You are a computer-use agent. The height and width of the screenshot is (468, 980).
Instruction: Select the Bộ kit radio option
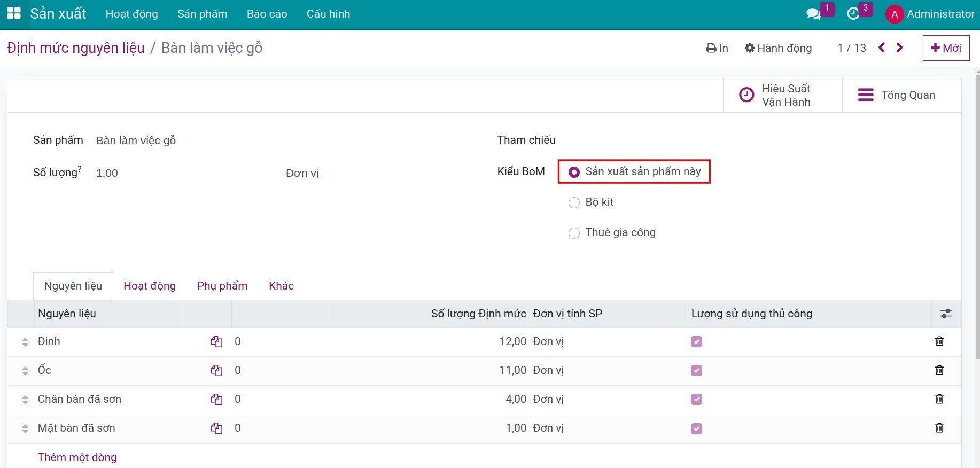tap(574, 202)
